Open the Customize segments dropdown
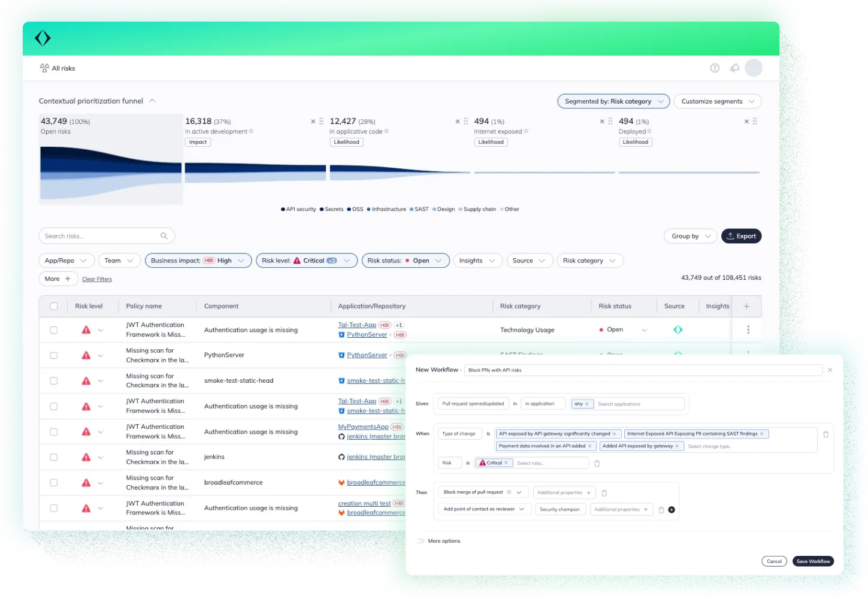868x599 pixels. pos(716,101)
